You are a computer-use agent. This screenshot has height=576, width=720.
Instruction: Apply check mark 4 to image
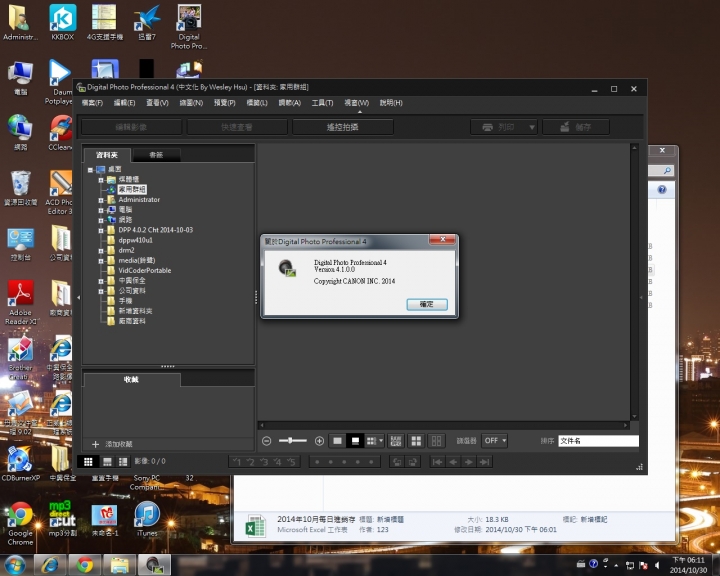277,462
